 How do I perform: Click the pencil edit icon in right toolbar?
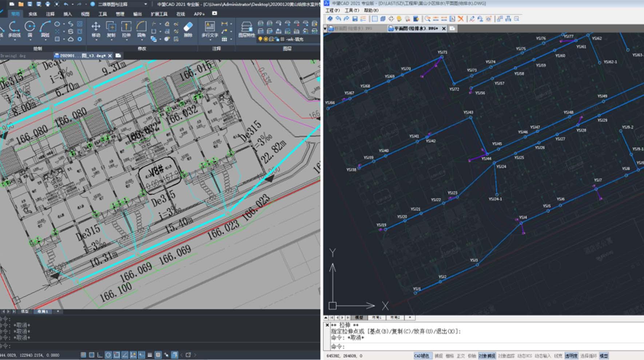[x=472, y=19]
